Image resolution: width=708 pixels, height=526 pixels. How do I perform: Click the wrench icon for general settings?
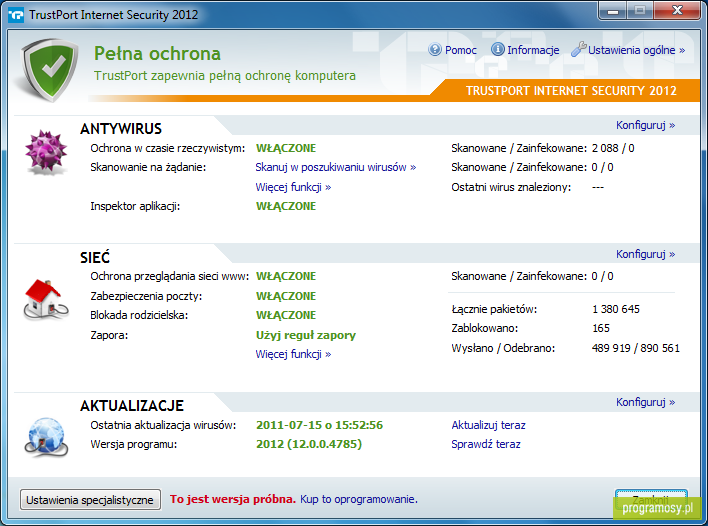(x=578, y=49)
